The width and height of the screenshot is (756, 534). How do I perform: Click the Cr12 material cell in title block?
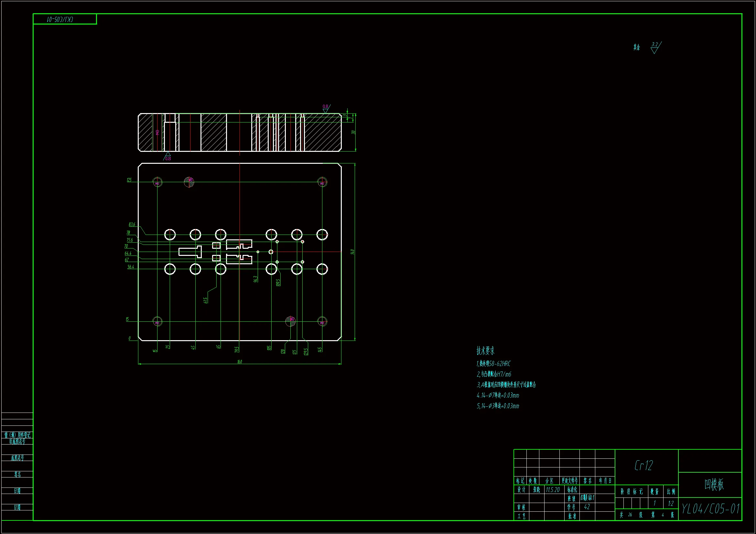pos(643,465)
